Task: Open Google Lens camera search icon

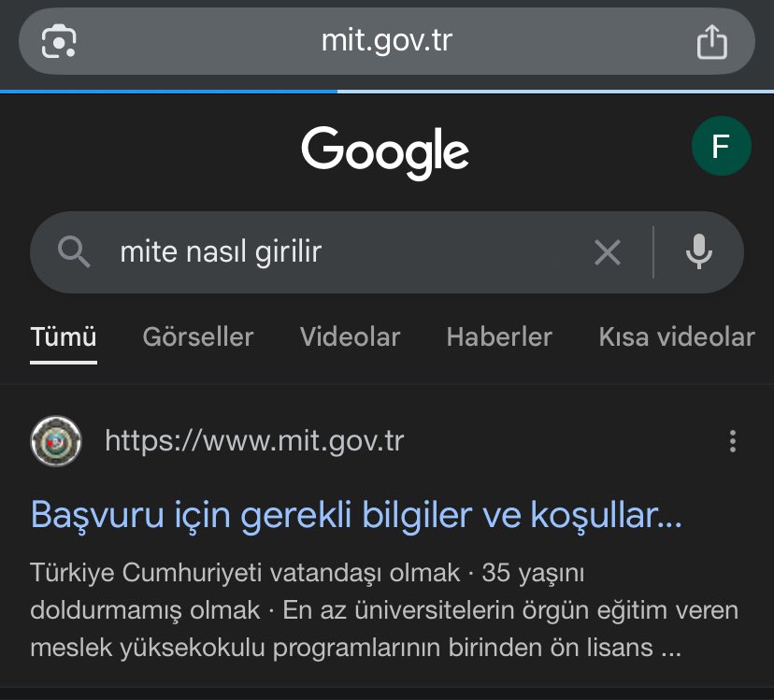Action: [58, 41]
